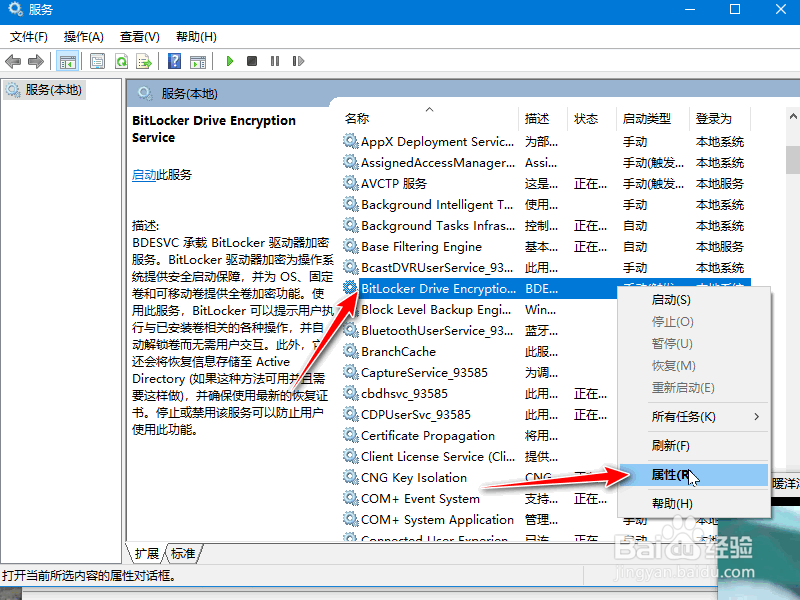Select the Background Intelligent T... service

(x=545, y=204)
